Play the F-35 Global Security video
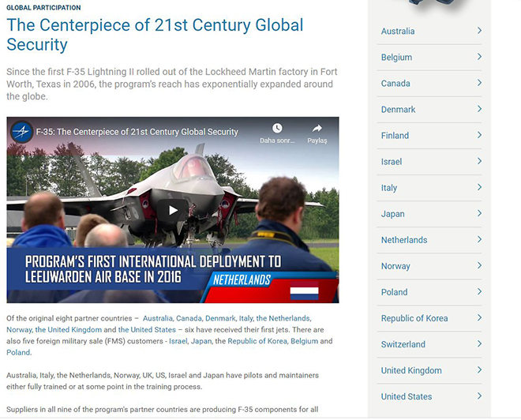 [x=173, y=210]
